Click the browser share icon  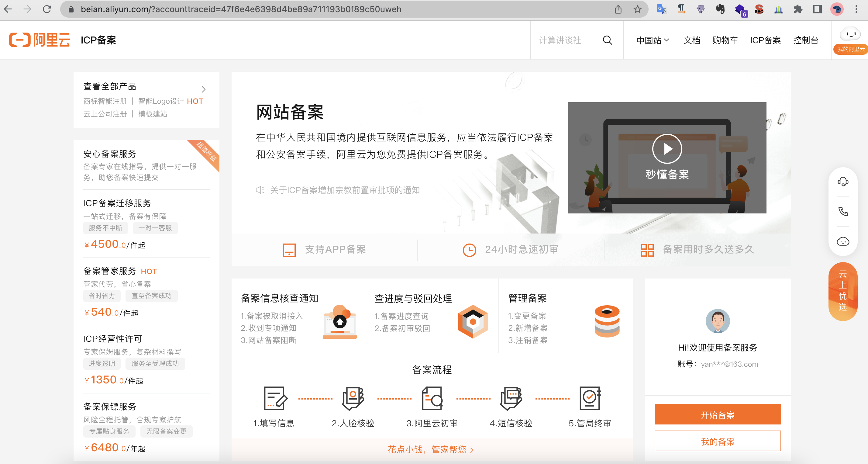[x=618, y=9]
